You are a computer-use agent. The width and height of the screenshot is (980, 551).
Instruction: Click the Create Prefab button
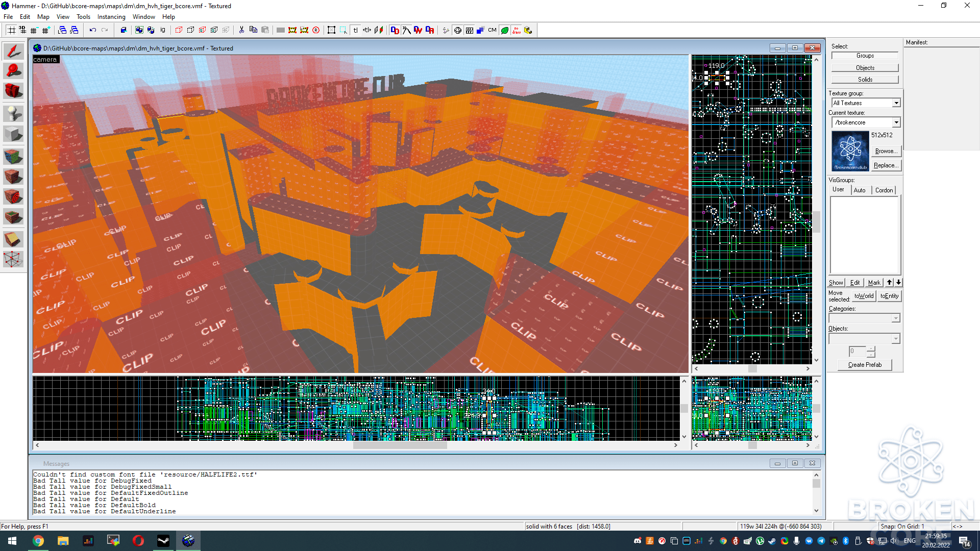865,365
